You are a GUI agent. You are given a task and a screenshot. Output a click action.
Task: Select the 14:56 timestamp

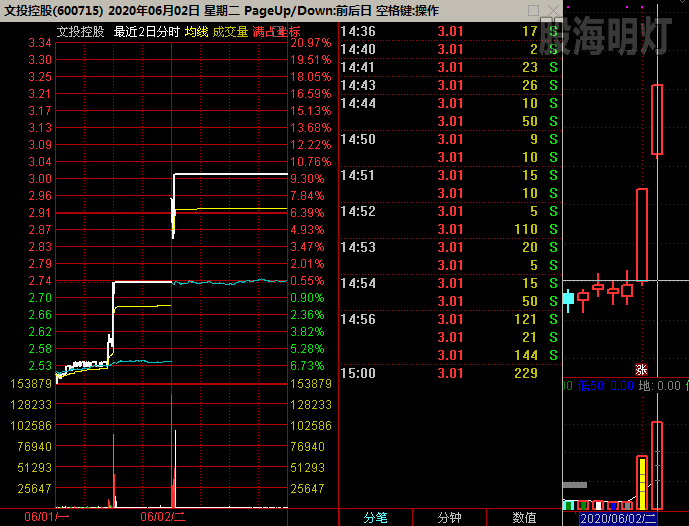358,319
